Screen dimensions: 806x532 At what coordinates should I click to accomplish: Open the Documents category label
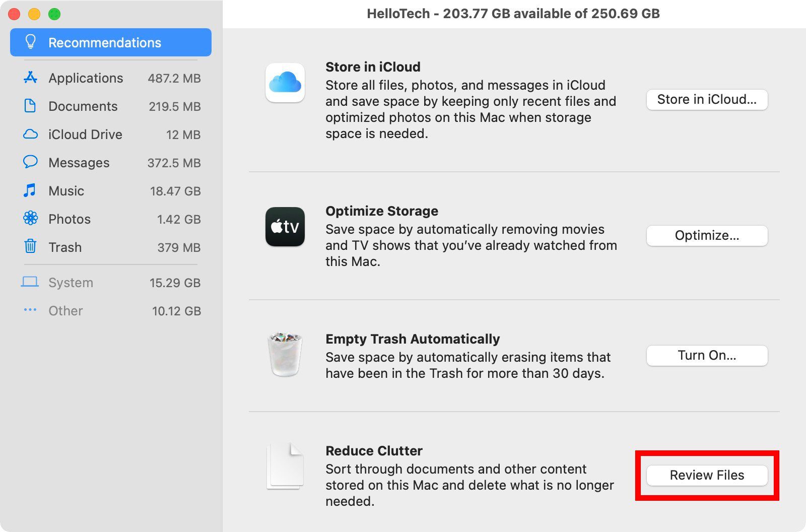(83, 106)
